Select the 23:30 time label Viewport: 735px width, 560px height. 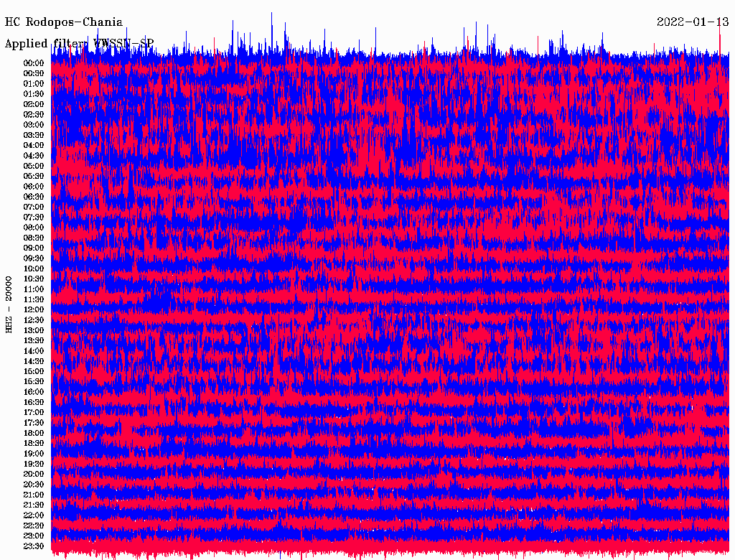tap(34, 546)
